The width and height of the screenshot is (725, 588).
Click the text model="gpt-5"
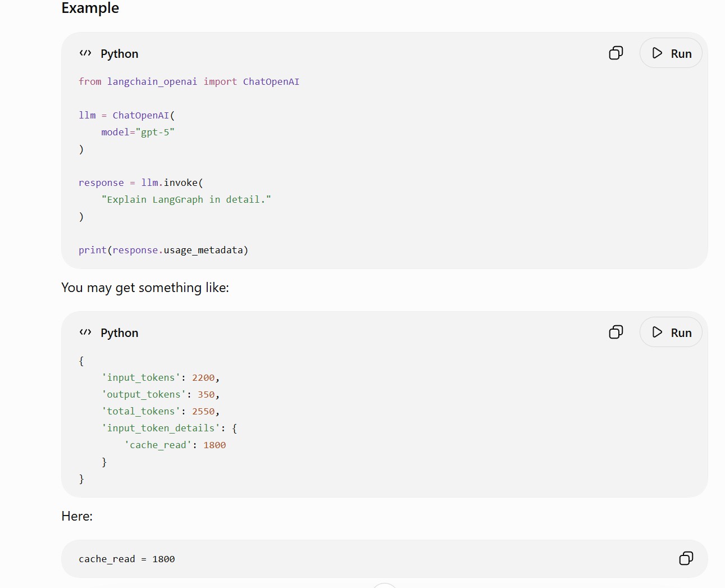(x=138, y=133)
